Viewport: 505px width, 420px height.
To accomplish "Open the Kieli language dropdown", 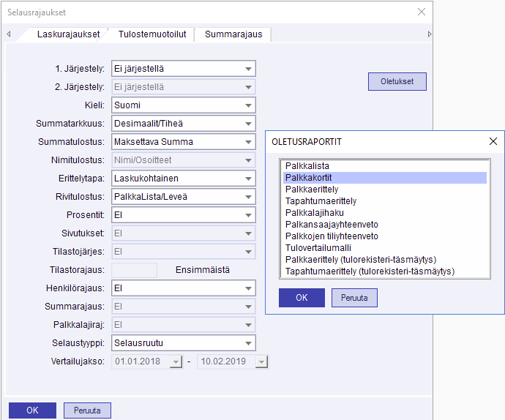I will (248, 105).
